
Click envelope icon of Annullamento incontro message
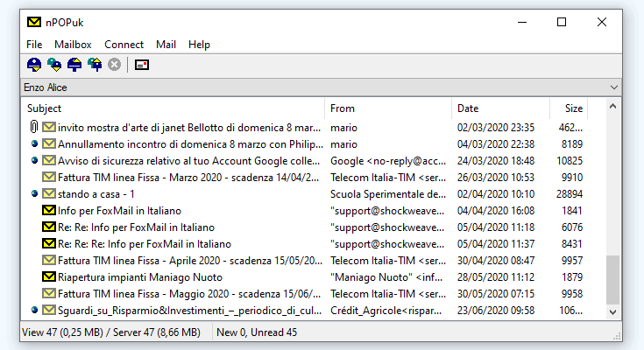[49, 143]
